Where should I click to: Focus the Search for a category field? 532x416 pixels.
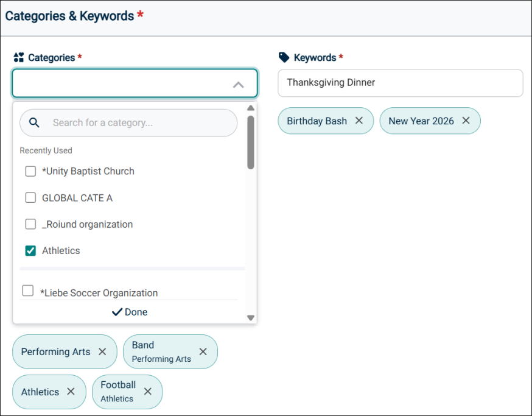click(140, 122)
